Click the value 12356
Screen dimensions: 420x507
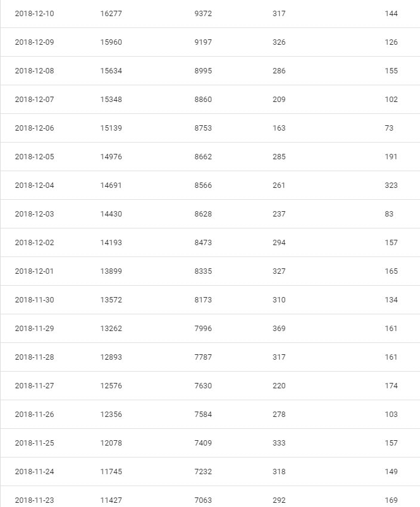tap(111, 415)
